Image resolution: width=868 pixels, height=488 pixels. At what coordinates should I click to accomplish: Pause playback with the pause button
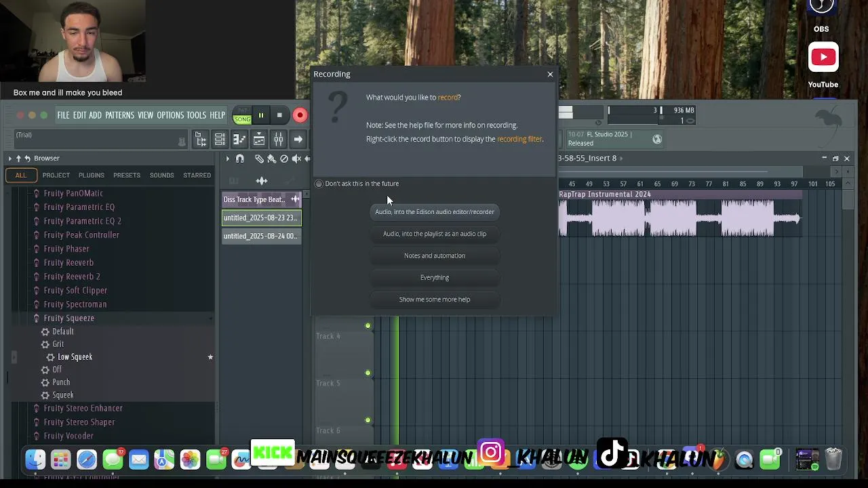point(260,115)
